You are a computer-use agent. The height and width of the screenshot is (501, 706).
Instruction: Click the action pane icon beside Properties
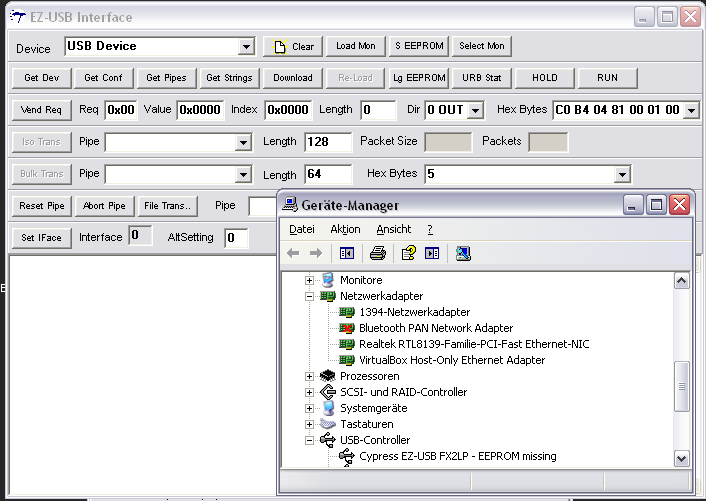click(432, 253)
